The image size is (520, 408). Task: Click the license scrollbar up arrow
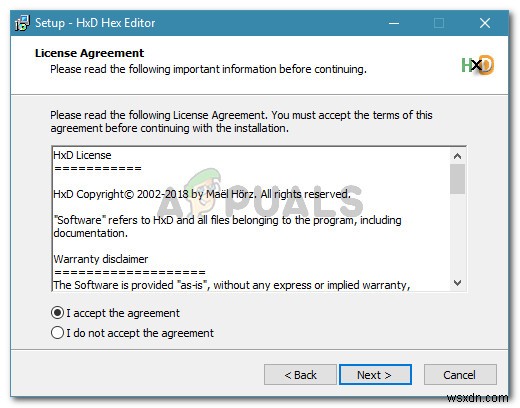tap(457, 156)
